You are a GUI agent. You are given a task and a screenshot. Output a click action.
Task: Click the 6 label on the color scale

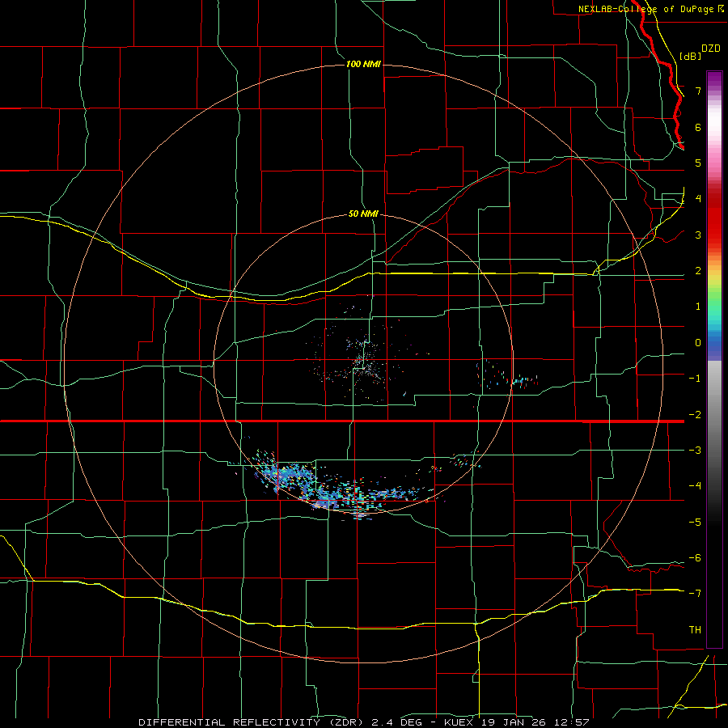coord(698,127)
